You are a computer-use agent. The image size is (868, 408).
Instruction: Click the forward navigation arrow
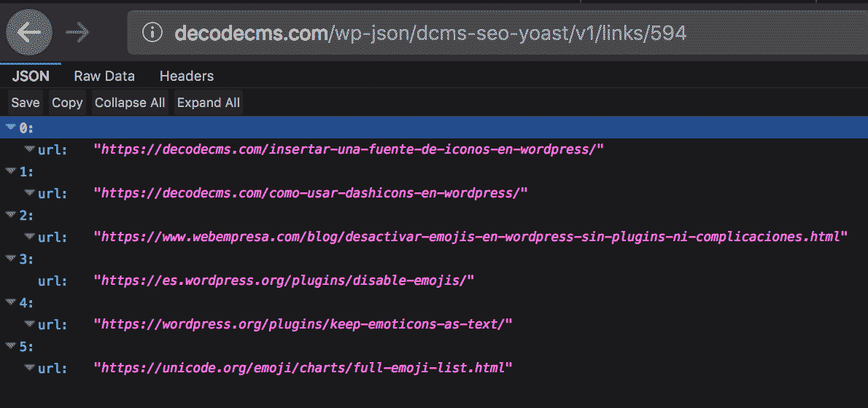coord(77,33)
